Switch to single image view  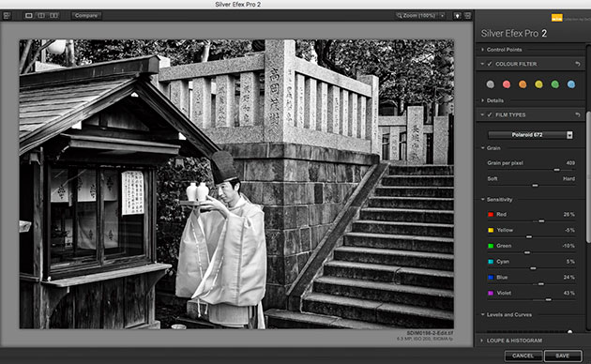tap(29, 15)
